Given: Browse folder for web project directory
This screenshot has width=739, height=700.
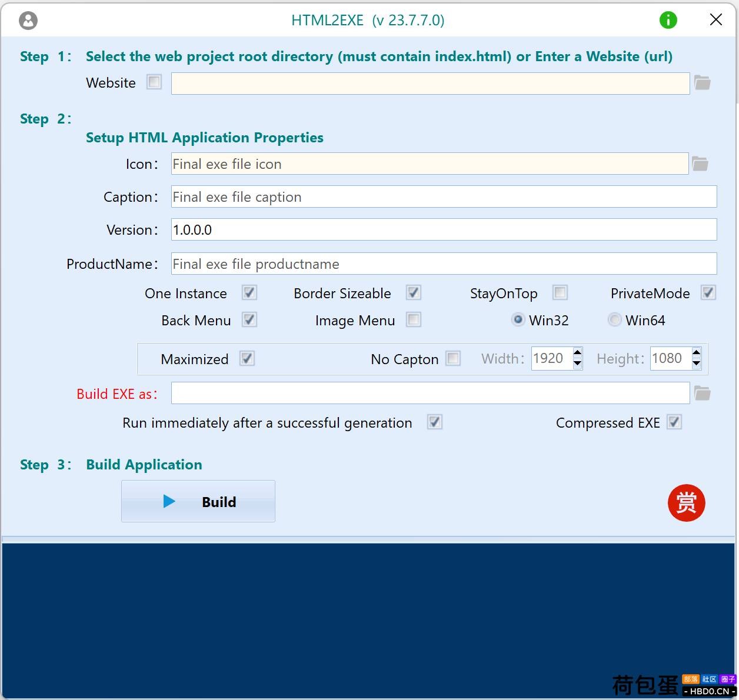Looking at the screenshot, I should point(703,83).
